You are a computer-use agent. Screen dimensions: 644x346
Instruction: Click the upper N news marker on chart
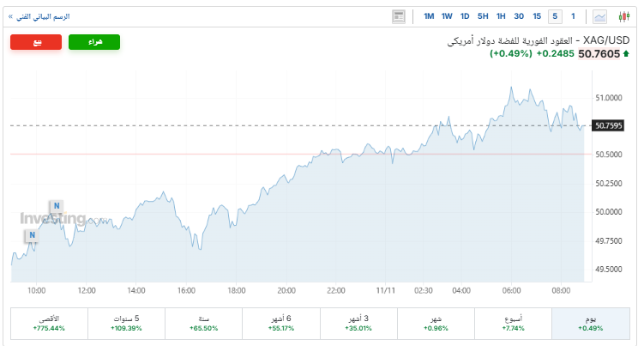tap(56, 206)
